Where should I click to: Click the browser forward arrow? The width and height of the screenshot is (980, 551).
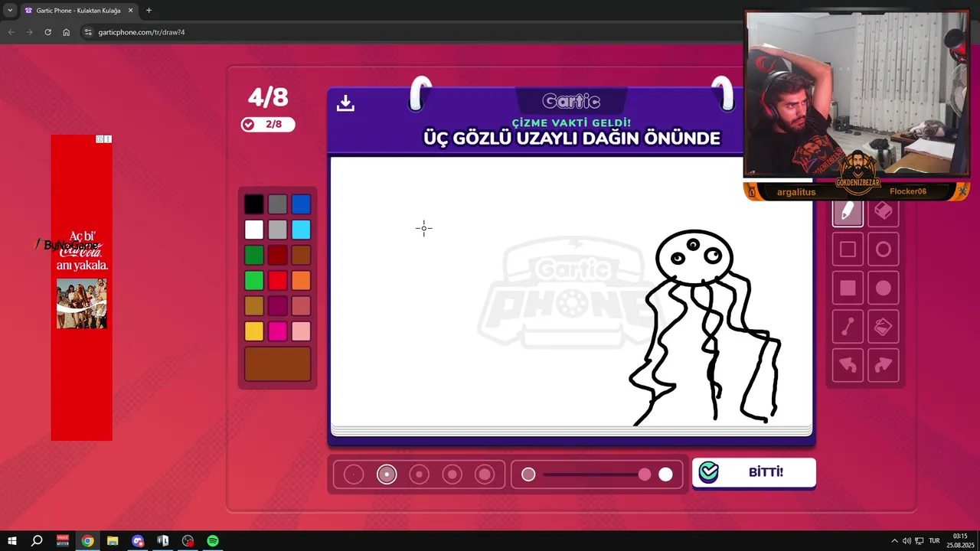[29, 32]
